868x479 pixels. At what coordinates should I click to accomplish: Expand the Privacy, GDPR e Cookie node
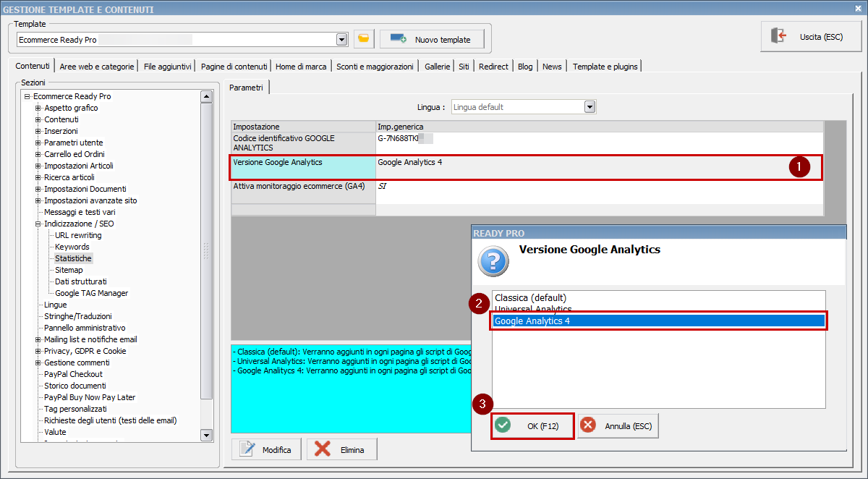38,351
